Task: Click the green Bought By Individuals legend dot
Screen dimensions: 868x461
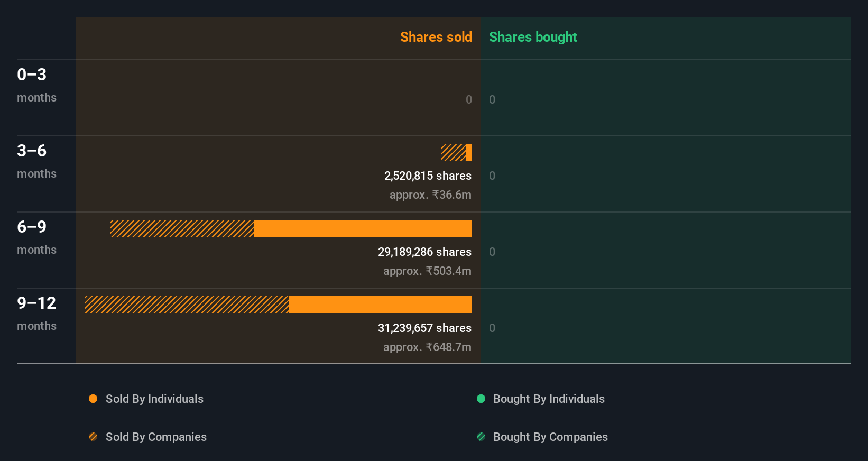Action: [481, 399]
